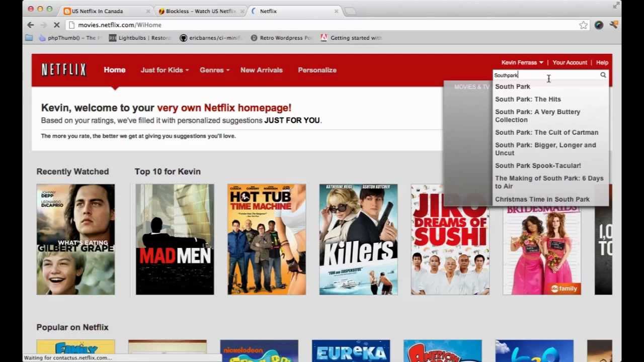This screenshot has width=644, height=362.
Task: Open the Help link
Action: (602, 62)
